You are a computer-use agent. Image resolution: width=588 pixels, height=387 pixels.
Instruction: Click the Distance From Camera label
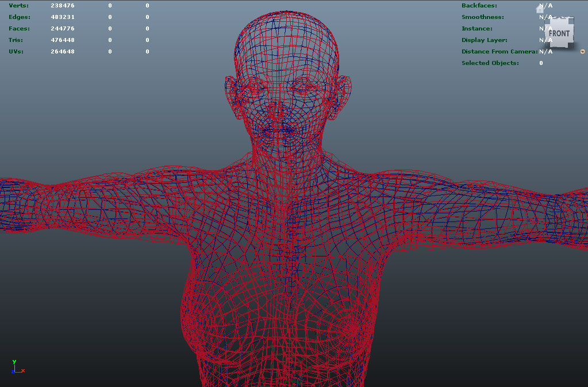coord(499,52)
